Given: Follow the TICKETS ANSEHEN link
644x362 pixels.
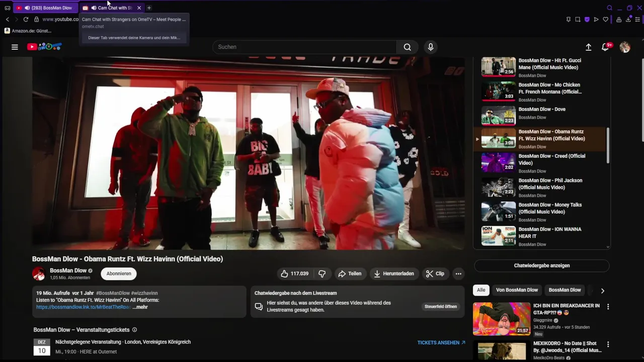Looking at the screenshot, I should [x=441, y=342].
